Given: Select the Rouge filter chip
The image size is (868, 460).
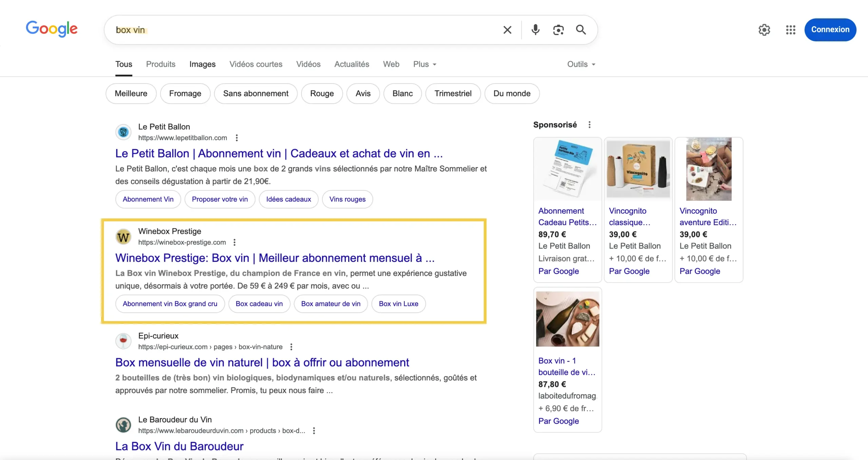Looking at the screenshot, I should 322,93.
